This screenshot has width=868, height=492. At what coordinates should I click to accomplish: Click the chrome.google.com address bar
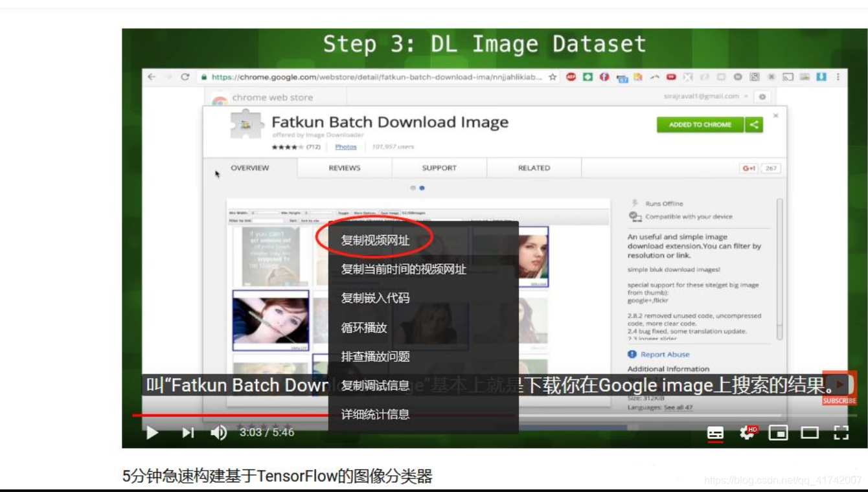tap(377, 77)
